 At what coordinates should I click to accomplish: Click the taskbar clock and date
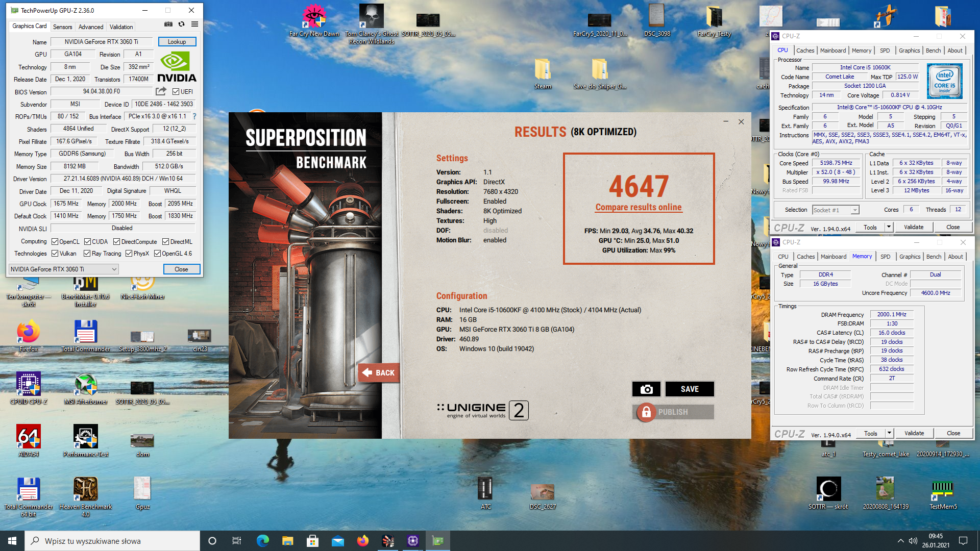coord(936,541)
